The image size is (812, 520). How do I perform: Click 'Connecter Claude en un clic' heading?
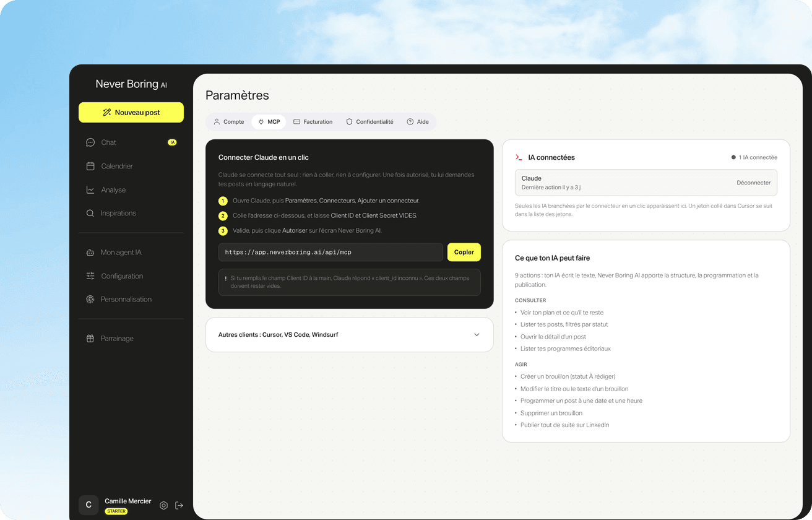(x=264, y=158)
